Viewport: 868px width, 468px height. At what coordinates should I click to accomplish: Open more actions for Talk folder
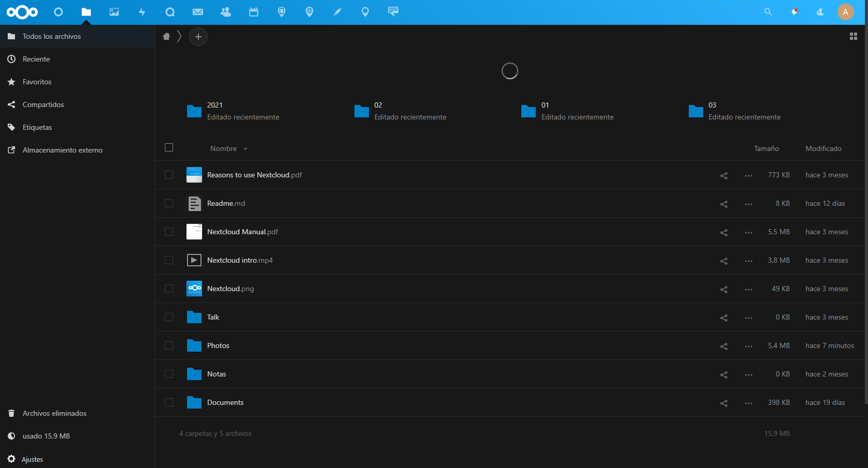click(749, 318)
